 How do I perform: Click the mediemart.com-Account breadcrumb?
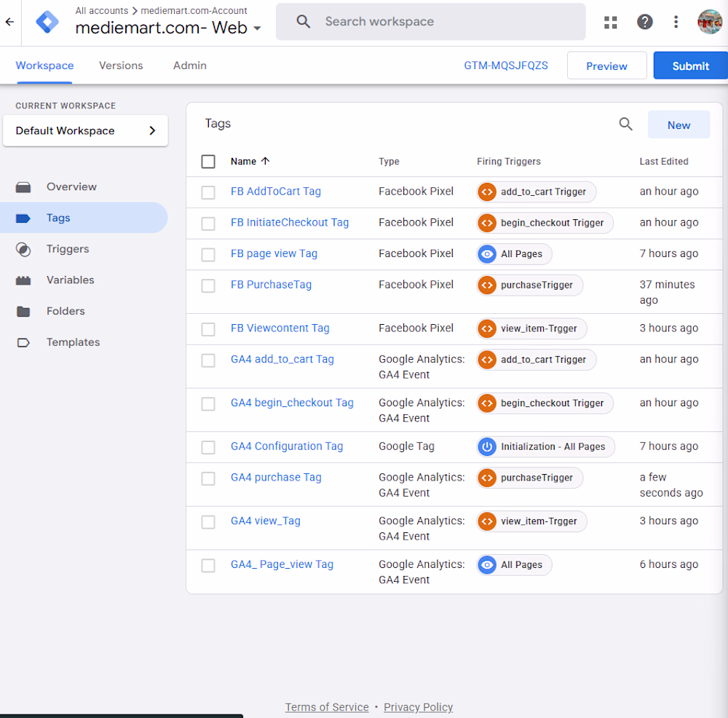(194, 10)
